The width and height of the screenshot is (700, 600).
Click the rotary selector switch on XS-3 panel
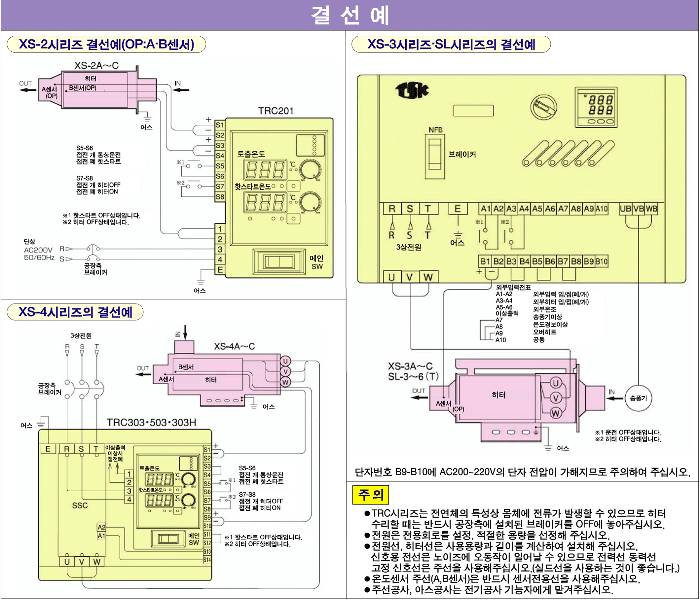click(x=544, y=107)
